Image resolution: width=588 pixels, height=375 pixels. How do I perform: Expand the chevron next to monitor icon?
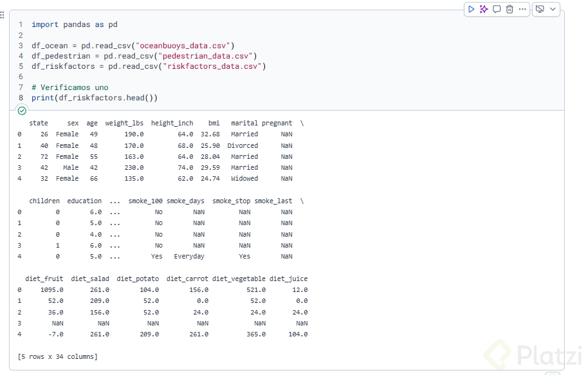553,9
